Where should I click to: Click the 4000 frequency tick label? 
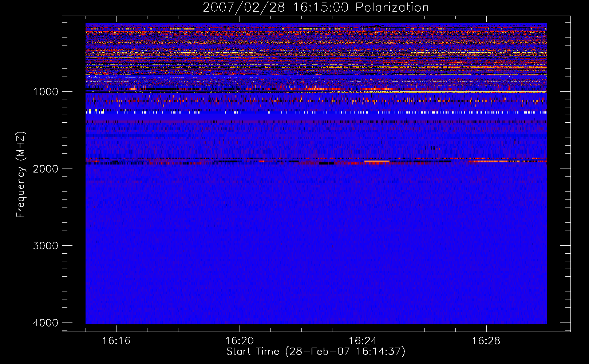pyautogui.click(x=46, y=323)
